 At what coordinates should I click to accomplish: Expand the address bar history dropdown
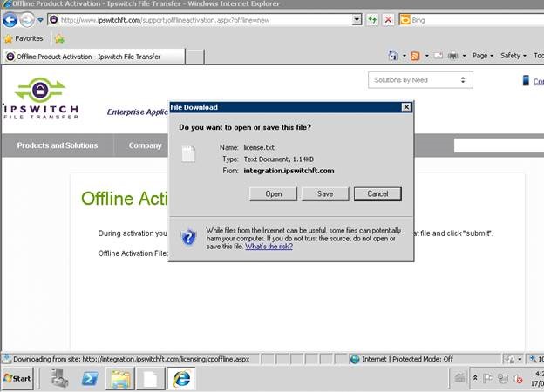point(357,20)
